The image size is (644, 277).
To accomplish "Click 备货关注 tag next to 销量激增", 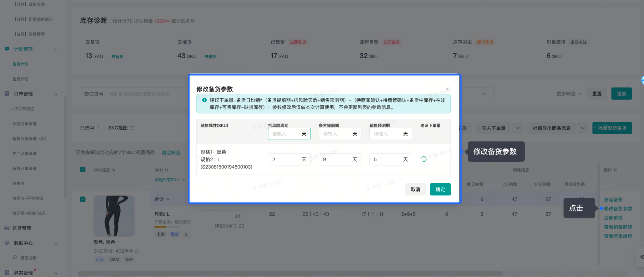I will 578,42.
